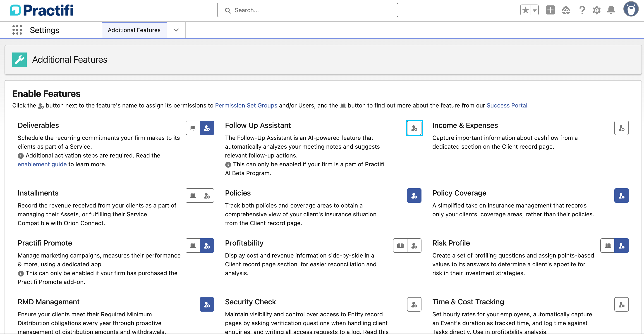Click the RMD Management title
This screenshot has width=644, height=334.
(x=48, y=302)
